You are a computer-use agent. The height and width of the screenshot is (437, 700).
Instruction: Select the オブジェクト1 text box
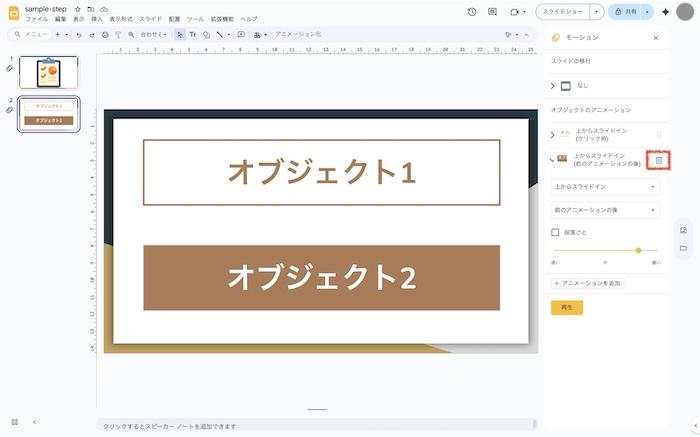coord(321,172)
